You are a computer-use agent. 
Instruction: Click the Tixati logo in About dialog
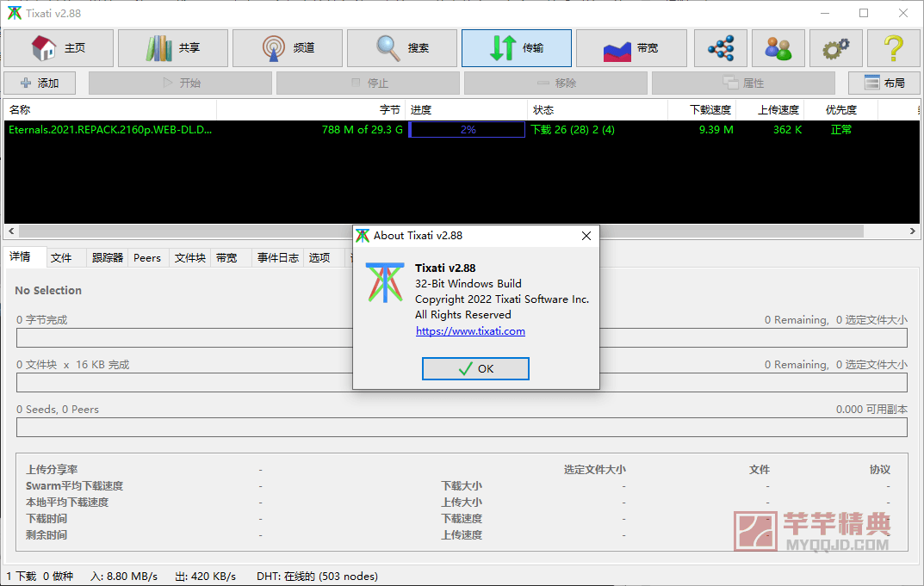(385, 283)
